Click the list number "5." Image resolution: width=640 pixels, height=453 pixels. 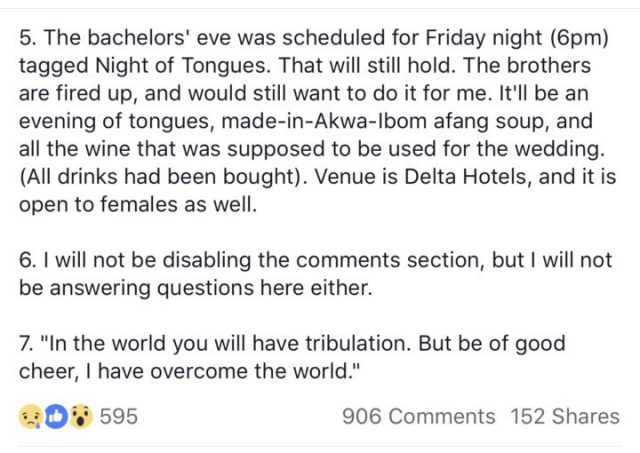[28, 38]
